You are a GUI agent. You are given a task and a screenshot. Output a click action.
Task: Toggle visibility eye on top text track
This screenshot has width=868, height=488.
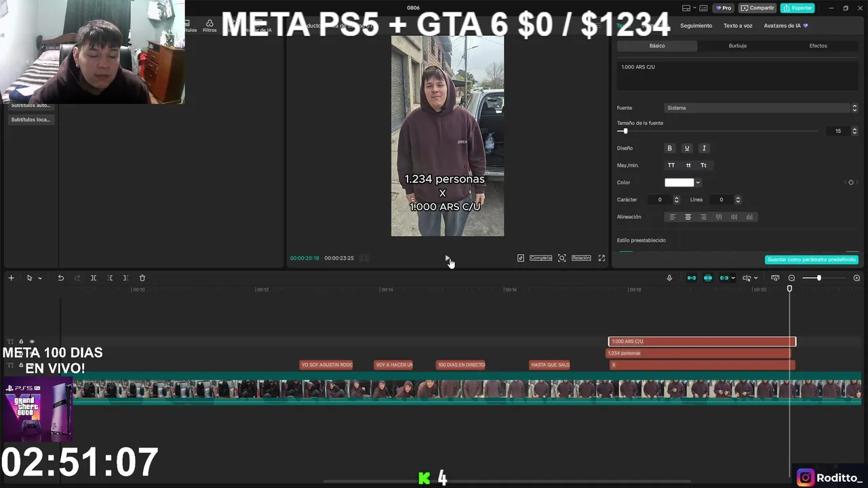pyautogui.click(x=32, y=342)
